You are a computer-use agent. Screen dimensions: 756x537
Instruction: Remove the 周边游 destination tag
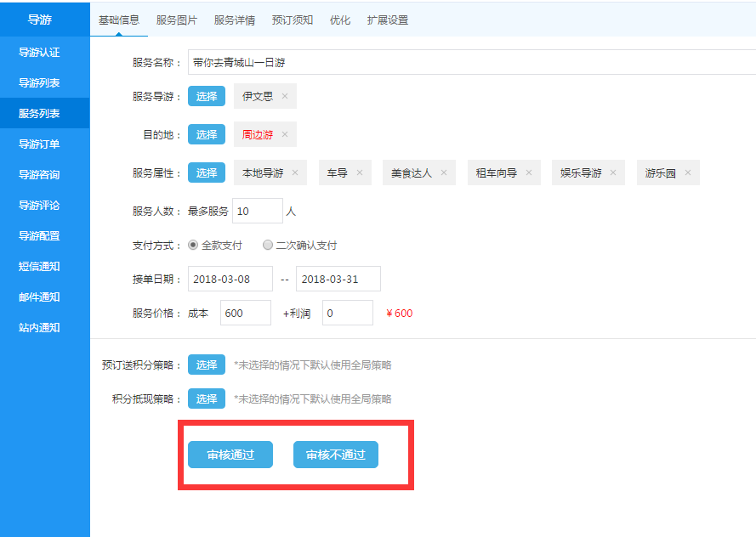click(x=285, y=135)
